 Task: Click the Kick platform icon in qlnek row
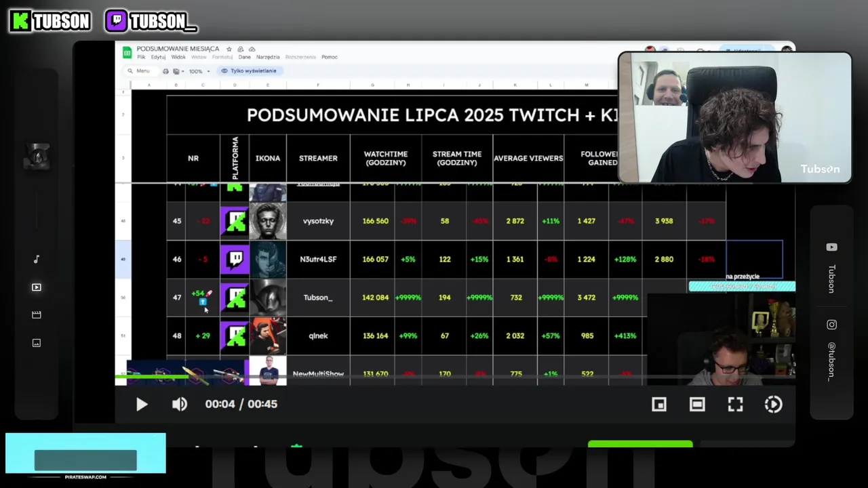click(x=235, y=335)
